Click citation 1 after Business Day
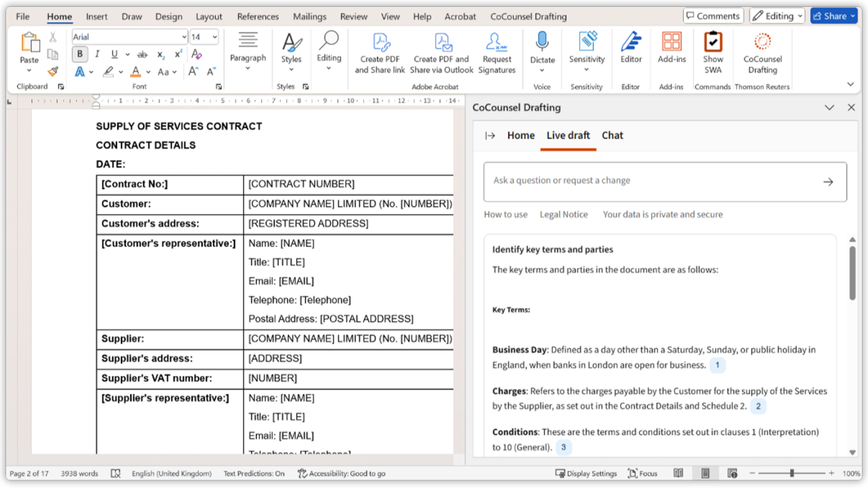The height and width of the screenshot is (488, 868). pos(717,365)
